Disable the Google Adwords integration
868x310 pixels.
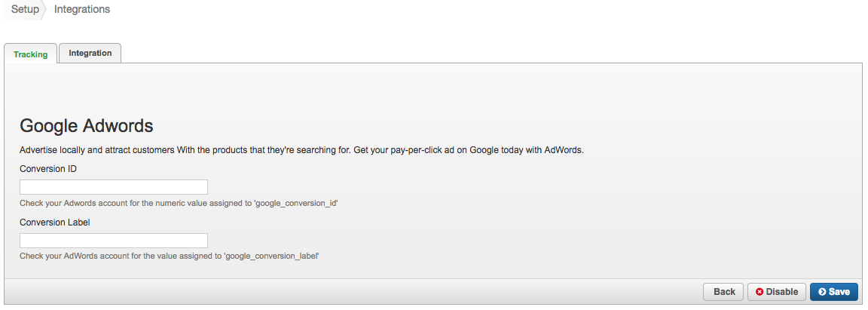[x=777, y=292]
